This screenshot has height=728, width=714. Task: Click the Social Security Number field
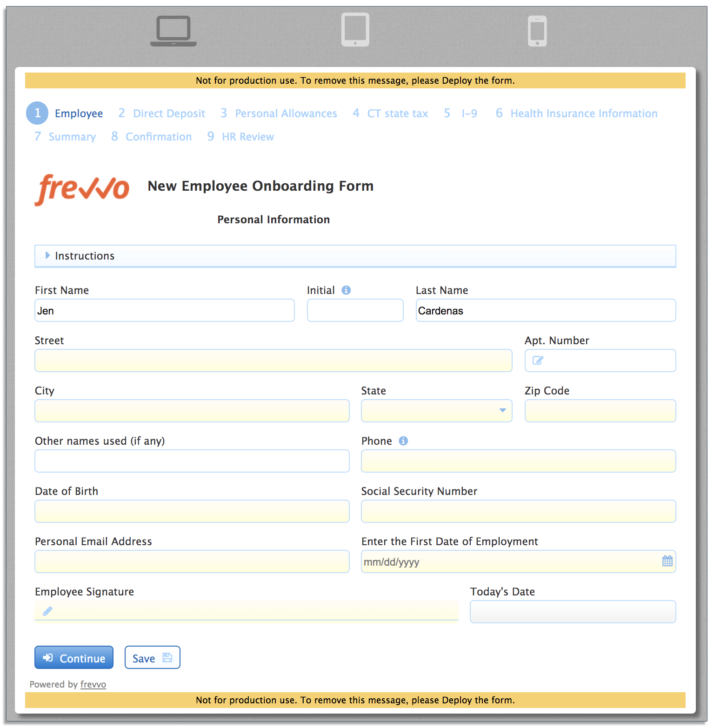tap(519, 511)
